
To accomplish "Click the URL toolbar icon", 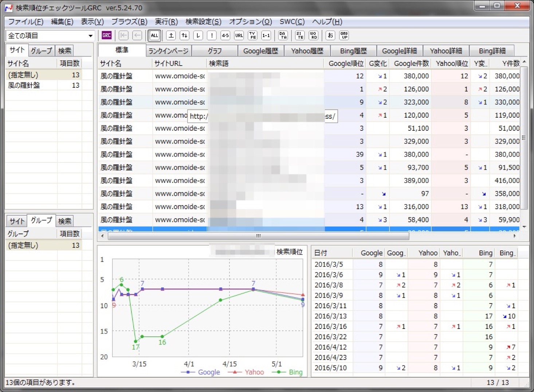I will point(239,35).
